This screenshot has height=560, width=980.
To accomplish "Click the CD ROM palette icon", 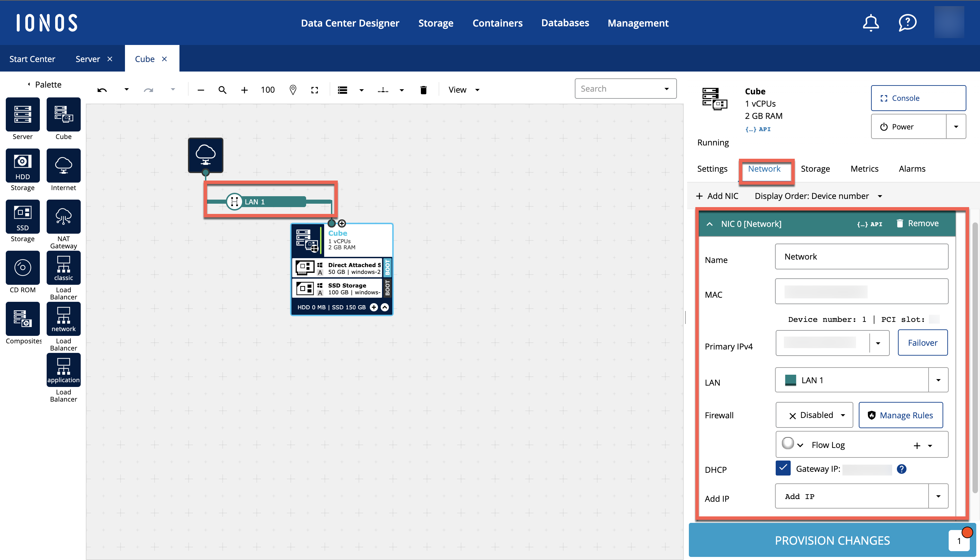I will point(22,268).
